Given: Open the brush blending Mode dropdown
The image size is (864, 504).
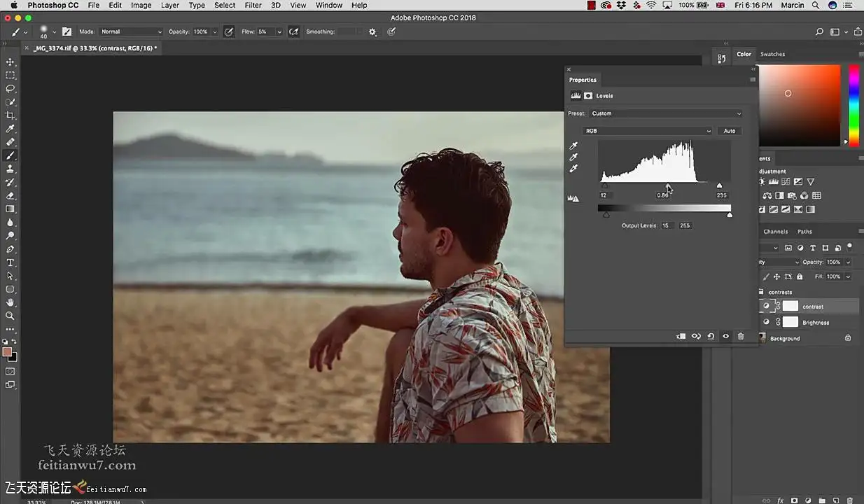Looking at the screenshot, I should pyautogui.click(x=131, y=31).
